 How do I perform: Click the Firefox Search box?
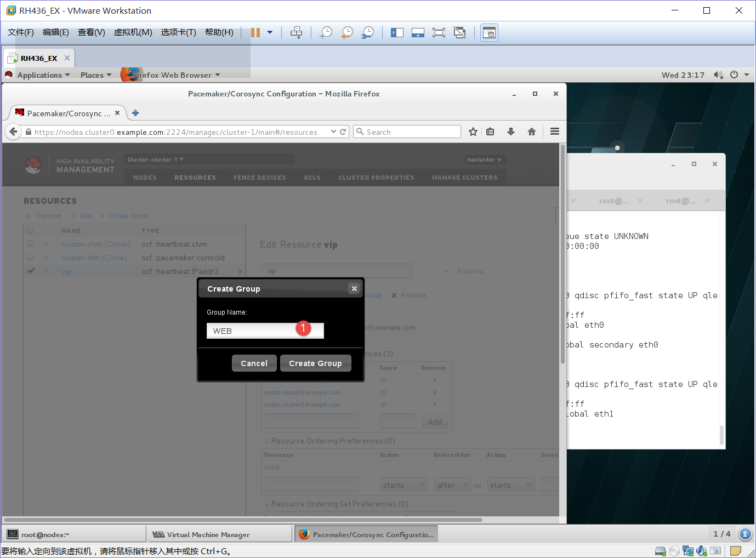[x=407, y=132]
